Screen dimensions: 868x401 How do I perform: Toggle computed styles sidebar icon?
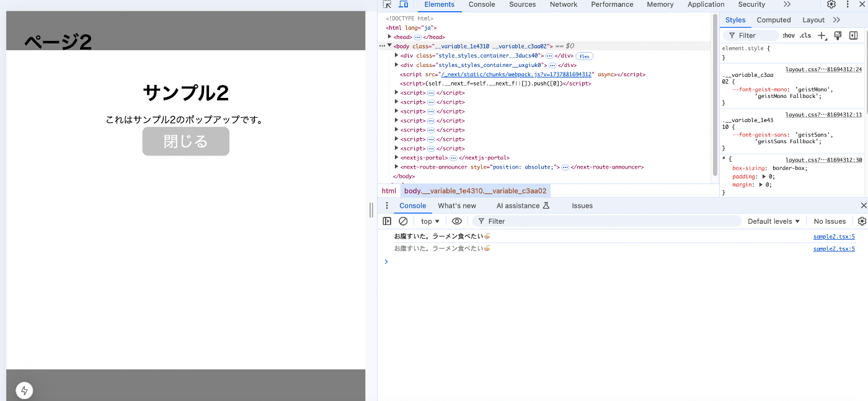tap(854, 35)
